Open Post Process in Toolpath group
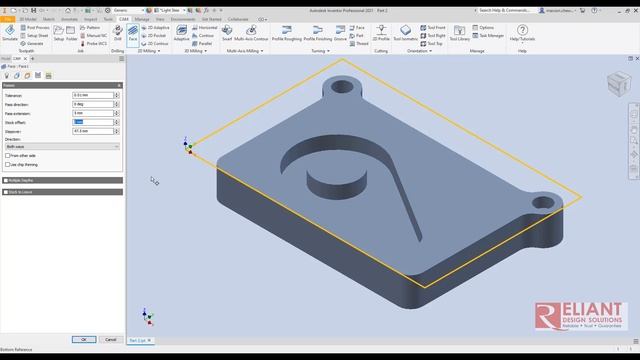The width and height of the screenshot is (640, 360). coord(35,28)
